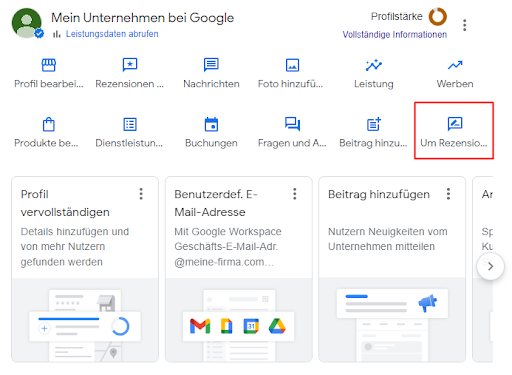The image size is (512, 375).
Task: Open the Benutzerdef. E-Mail-Adresse card title
Action: coord(216,203)
